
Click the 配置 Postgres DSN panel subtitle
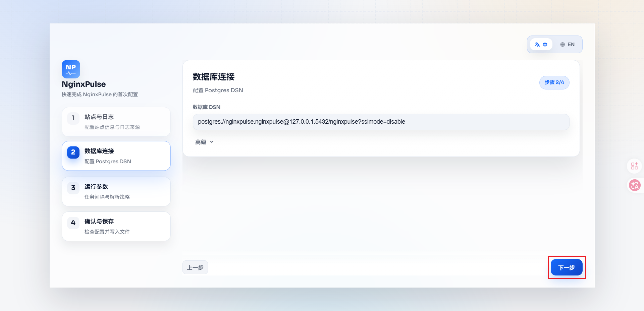pyautogui.click(x=218, y=90)
